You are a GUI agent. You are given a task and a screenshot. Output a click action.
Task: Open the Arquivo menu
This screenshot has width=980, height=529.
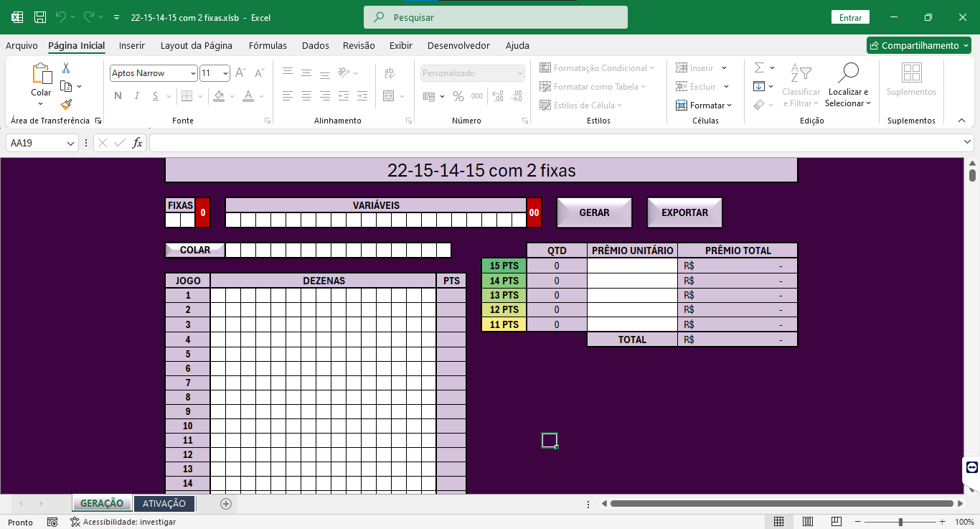coord(22,45)
